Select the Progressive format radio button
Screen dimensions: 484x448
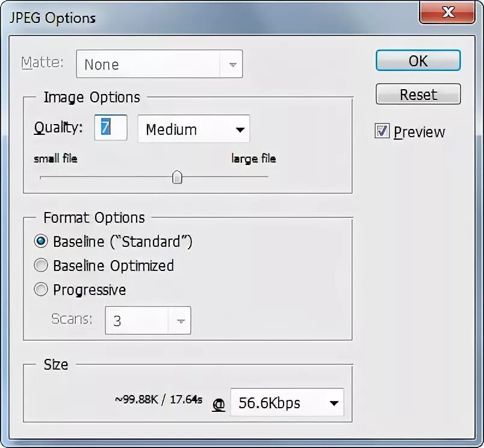coord(41,289)
